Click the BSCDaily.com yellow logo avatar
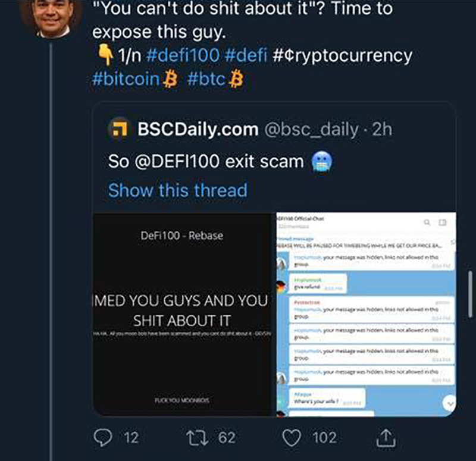 (x=121, y=130)
